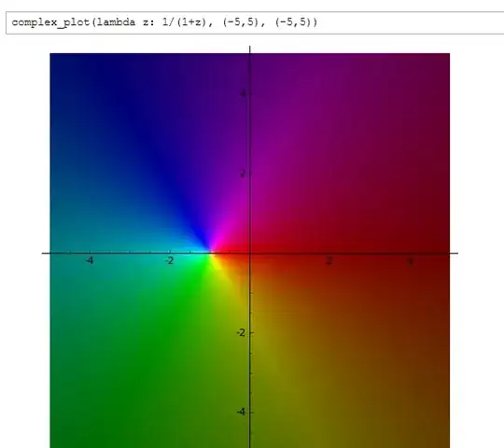504x448 pixels.
Task: Click the 4 tick label on the horizontal axis
Action: pos(410,261)
